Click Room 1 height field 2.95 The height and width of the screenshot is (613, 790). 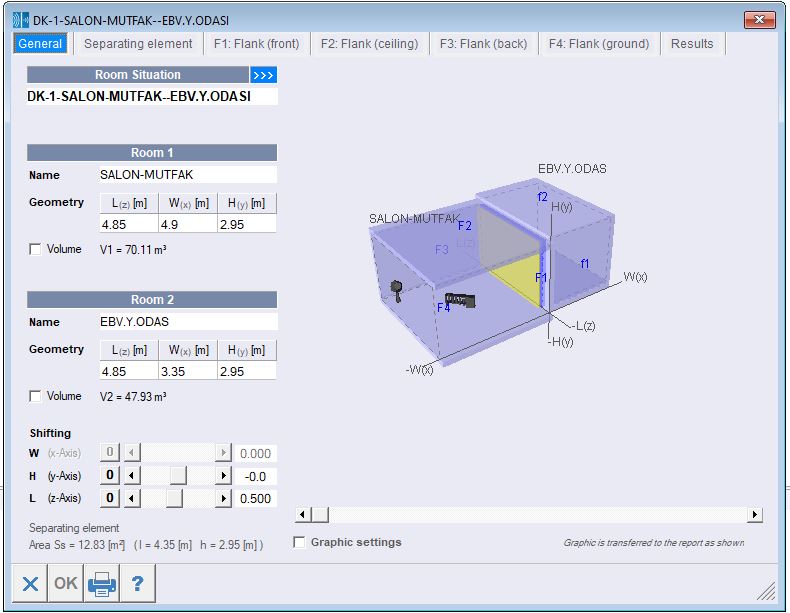point(247,224)
